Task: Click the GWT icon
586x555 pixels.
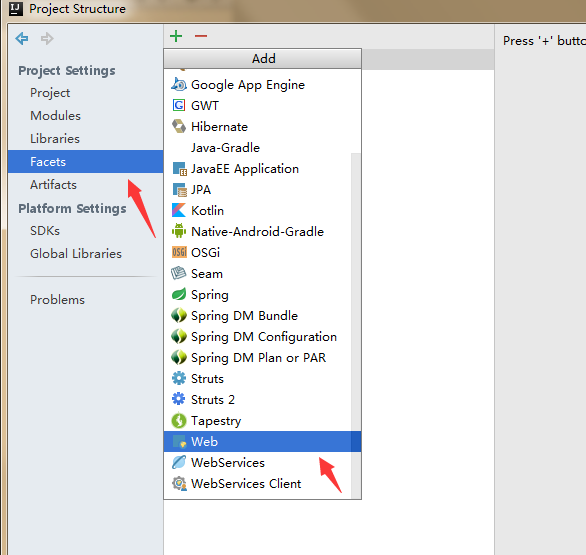Action: (x=179, y=105)
